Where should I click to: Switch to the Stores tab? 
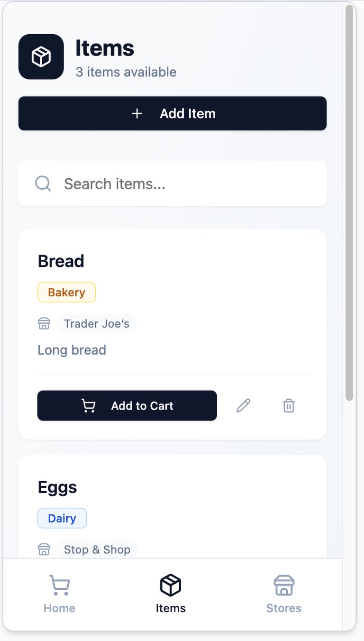(x=283, y=594)
